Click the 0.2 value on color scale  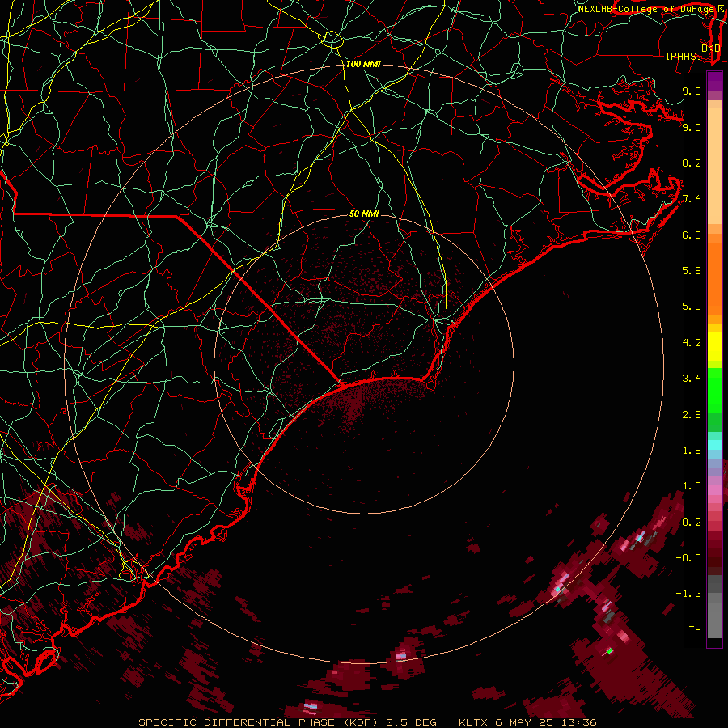(x=692, y=523)
